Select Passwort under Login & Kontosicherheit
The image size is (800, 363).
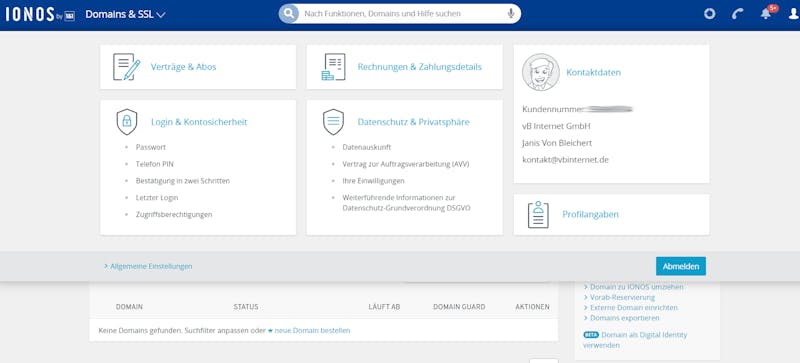(151, 147)
